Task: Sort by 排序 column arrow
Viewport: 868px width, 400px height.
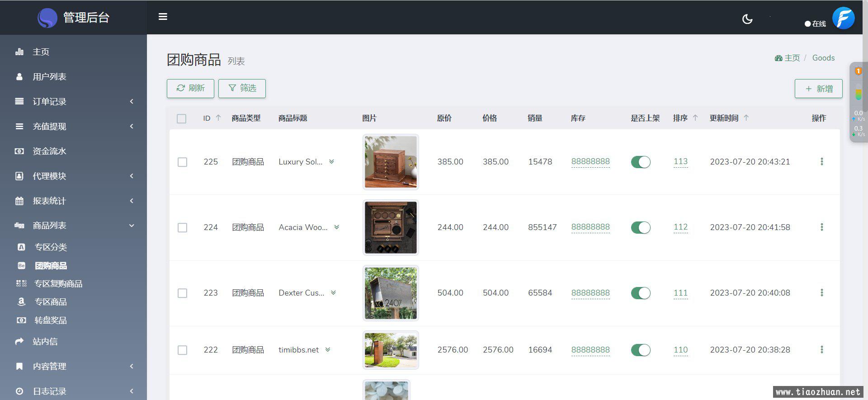Action: pos(695,118)
